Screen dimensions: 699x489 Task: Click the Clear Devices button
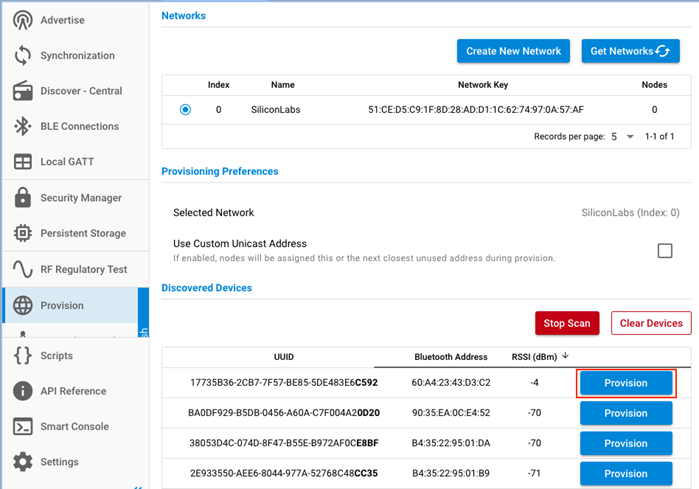pos(651,323)
